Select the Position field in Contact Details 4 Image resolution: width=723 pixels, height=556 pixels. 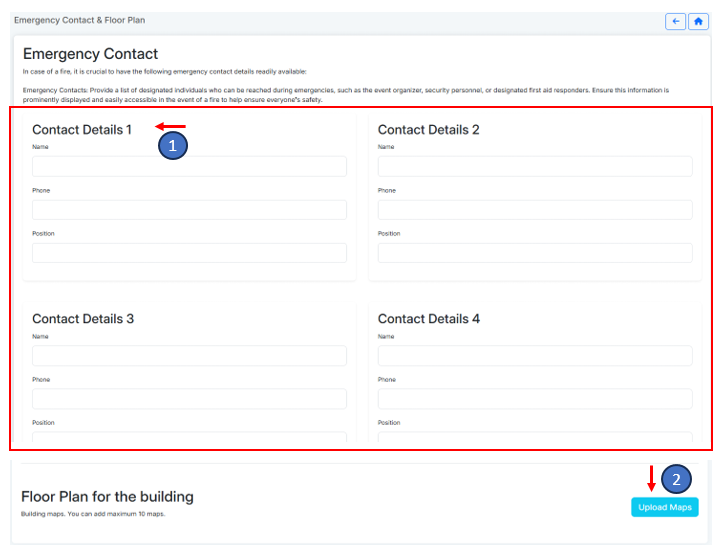tap(535, 438)
